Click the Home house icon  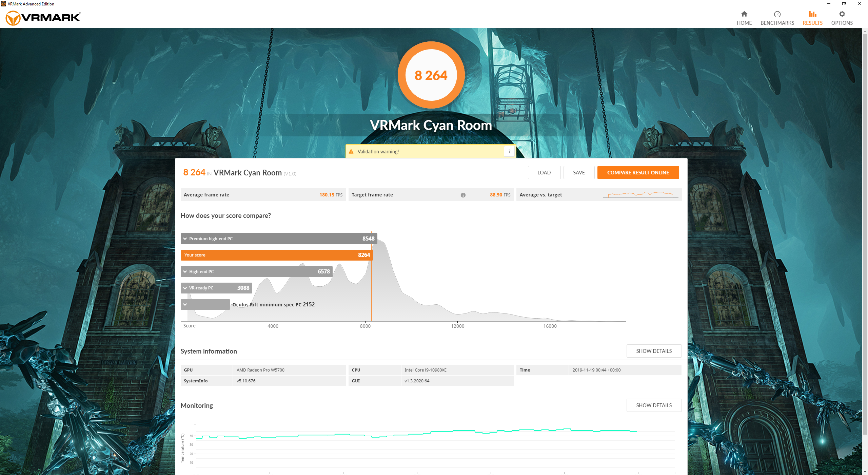coord(744,14)
